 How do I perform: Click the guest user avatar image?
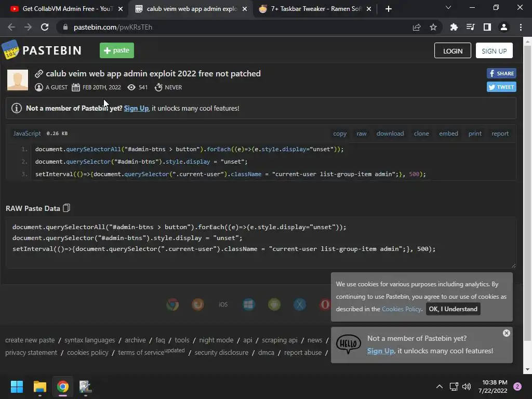pos(18,80)
